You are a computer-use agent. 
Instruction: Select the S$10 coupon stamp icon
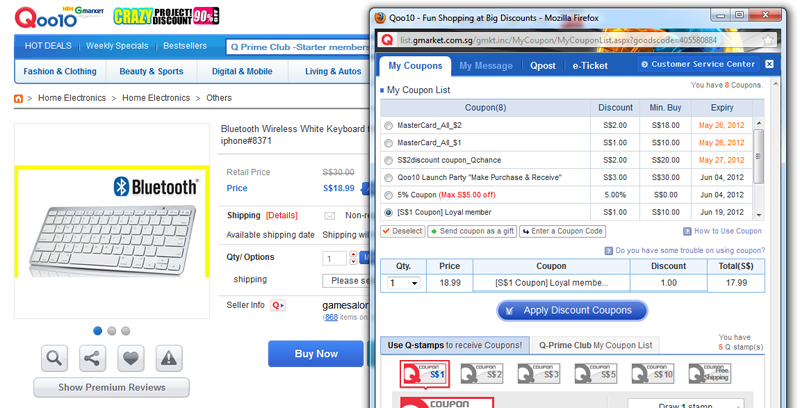[x=655, y=374]
